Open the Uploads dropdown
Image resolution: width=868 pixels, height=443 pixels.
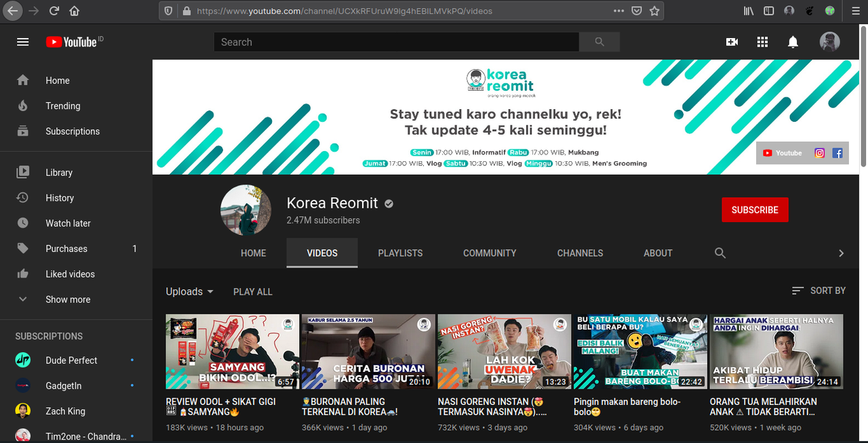pos(190,291)
